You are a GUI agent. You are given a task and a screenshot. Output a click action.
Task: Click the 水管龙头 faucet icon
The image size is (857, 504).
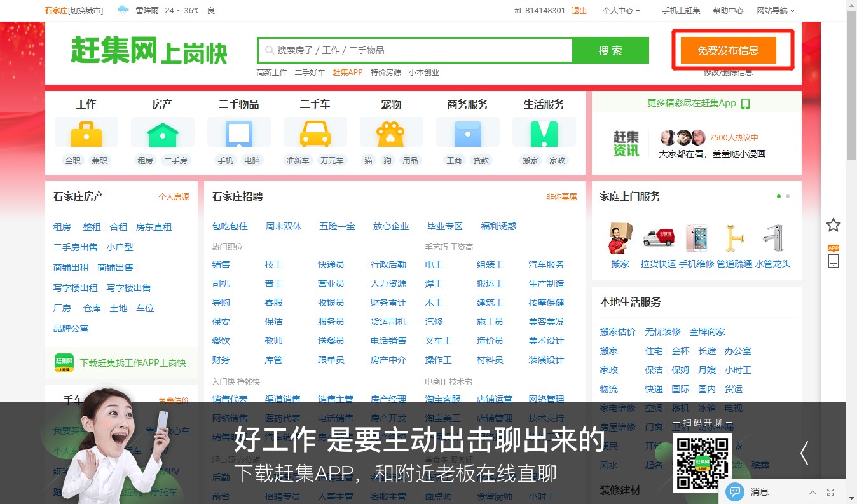(772, 238)
